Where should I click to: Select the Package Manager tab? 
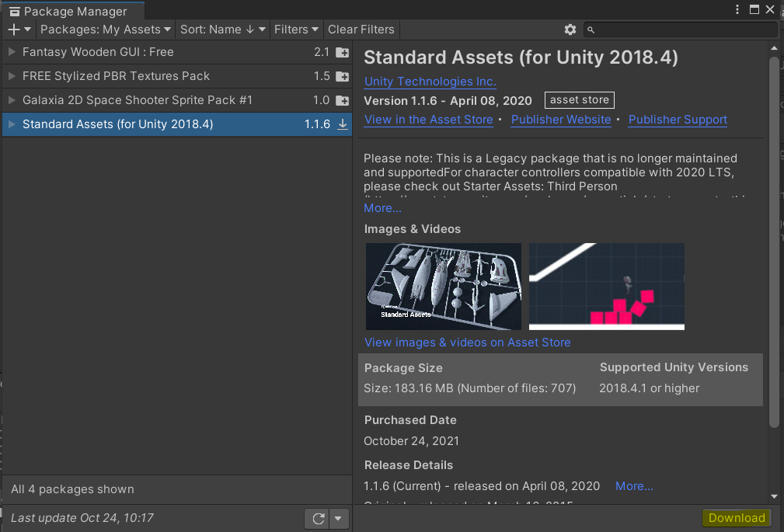click(74, 11)
